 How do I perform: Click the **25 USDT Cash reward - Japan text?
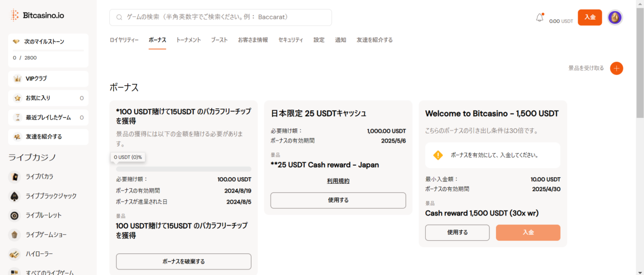pyautogui.click(x=325, y=165)
